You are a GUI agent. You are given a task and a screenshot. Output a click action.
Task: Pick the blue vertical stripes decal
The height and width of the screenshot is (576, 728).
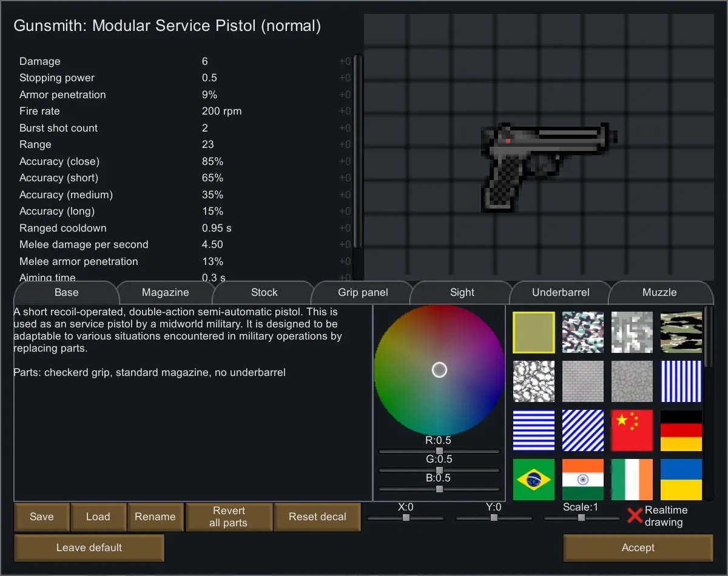point(681,381)
